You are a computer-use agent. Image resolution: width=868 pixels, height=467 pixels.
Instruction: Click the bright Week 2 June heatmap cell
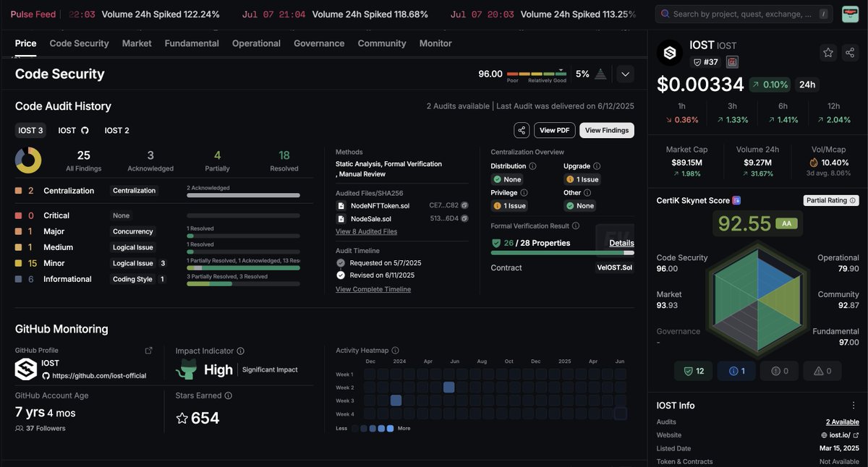click(x=448, y=387)
